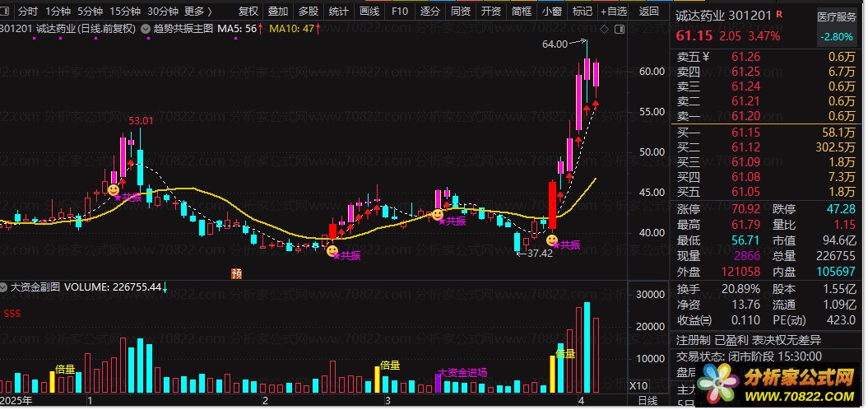868x410 pixels.
Task: Toggle the side panel layout icon
Action: tap(620, 30)
